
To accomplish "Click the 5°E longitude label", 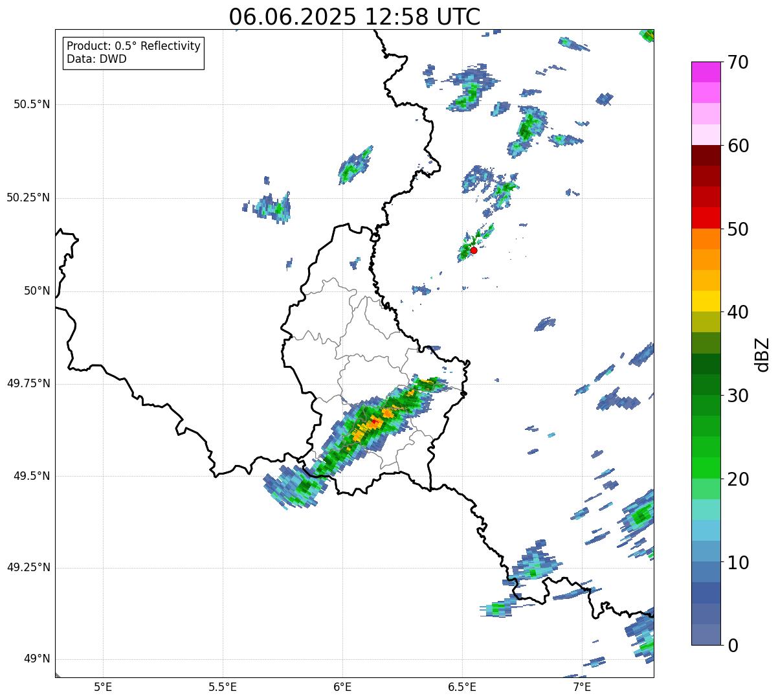I will pos(103,686).
